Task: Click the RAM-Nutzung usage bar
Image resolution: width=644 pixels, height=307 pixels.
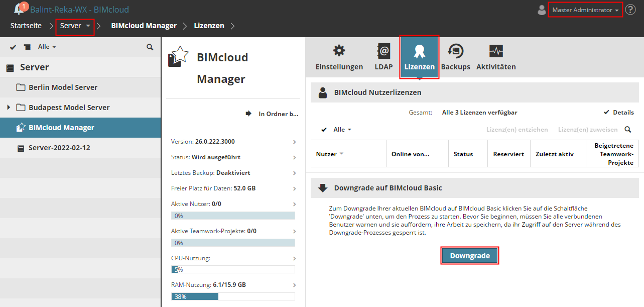Action: 233,296
